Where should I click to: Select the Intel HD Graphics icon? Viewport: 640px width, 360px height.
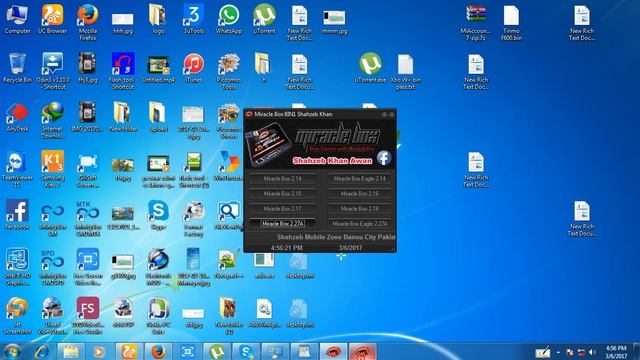pyautogui.click(x=17, y=267)
